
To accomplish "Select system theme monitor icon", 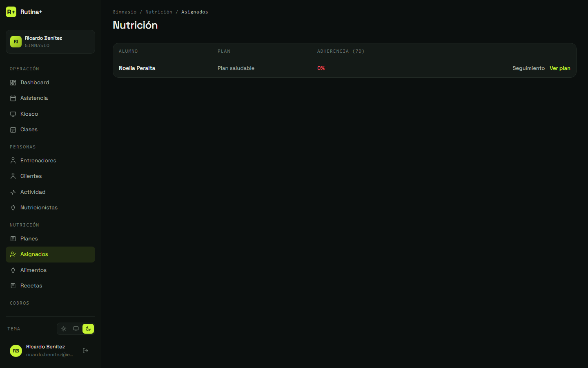I will click(x=76, y=329).
